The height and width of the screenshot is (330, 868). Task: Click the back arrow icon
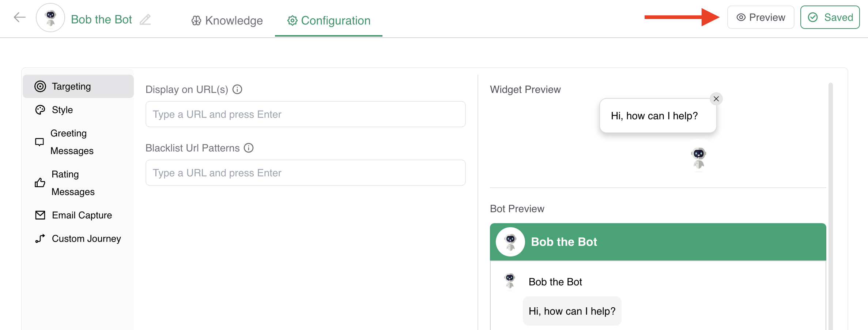[20, 17]
